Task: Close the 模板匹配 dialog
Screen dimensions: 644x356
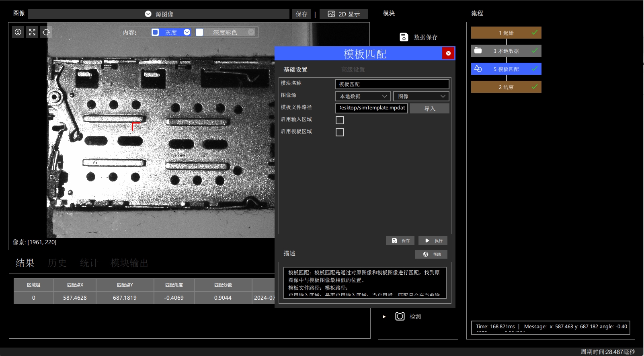Action: [448, 53]
